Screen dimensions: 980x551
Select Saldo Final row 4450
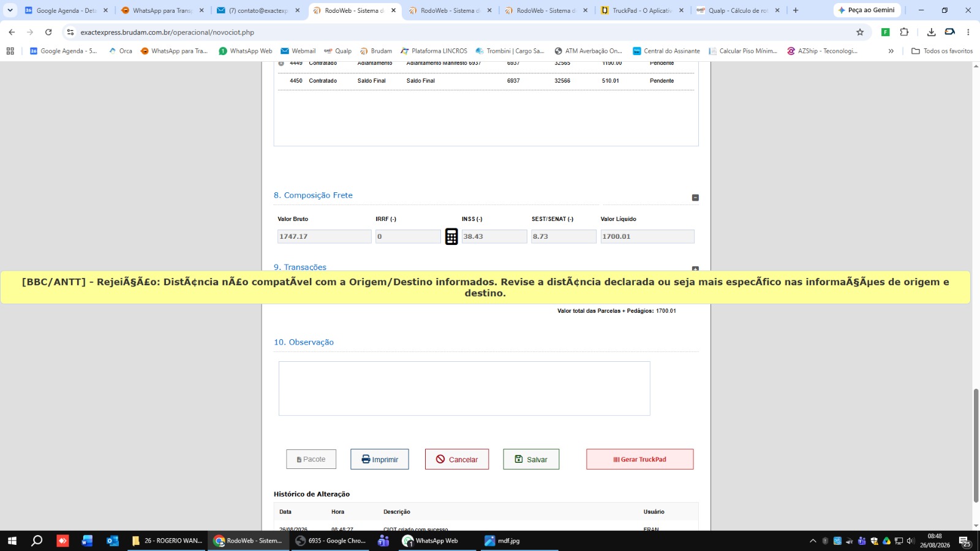pos(486,81)
